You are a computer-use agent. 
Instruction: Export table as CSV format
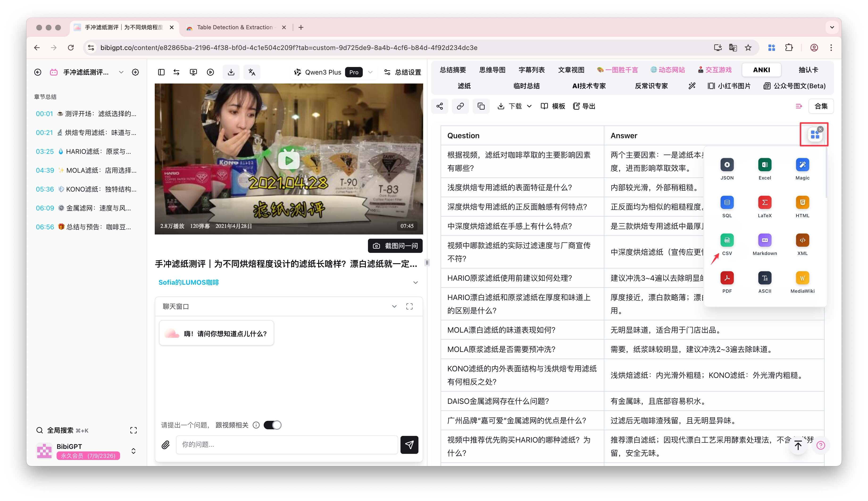pyautogui.click(x=727, y=241)
